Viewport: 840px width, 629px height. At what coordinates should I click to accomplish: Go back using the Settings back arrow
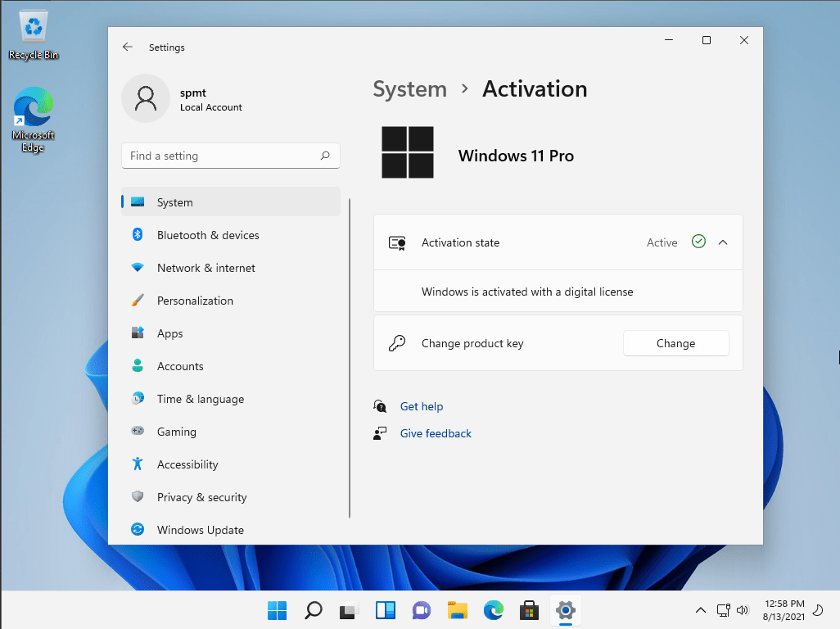click(128, 48)
